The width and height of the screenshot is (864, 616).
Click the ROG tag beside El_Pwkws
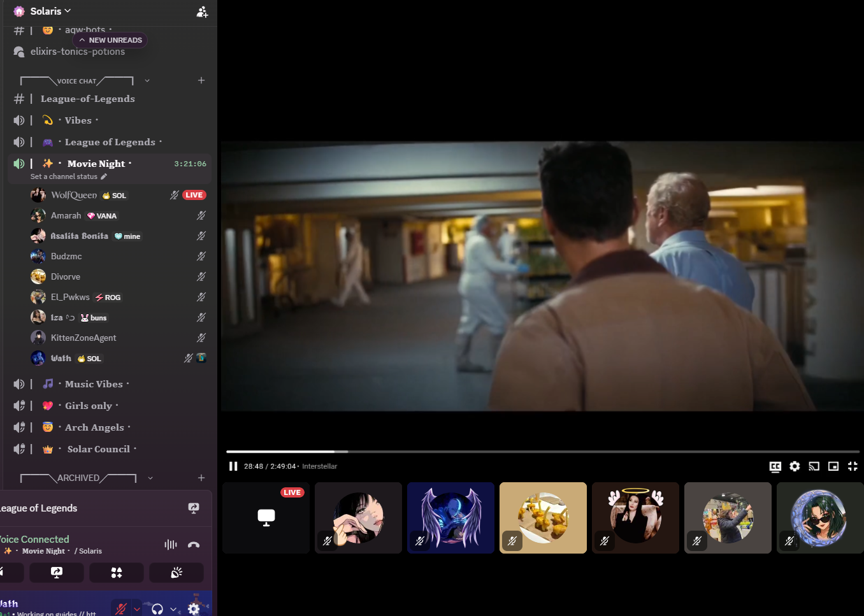108,297
